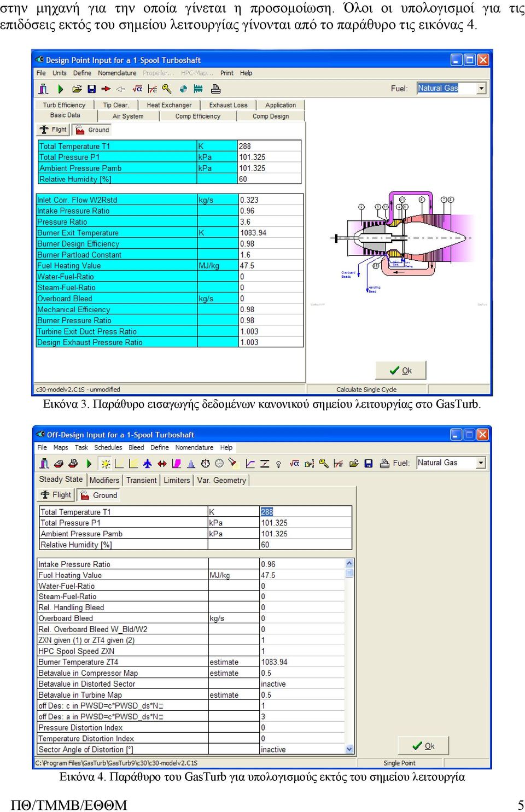The image size is (525, 812).
Task: Click the teal comb-shaped icon in Design Point toolbar
Action: [x=198, y=89]
